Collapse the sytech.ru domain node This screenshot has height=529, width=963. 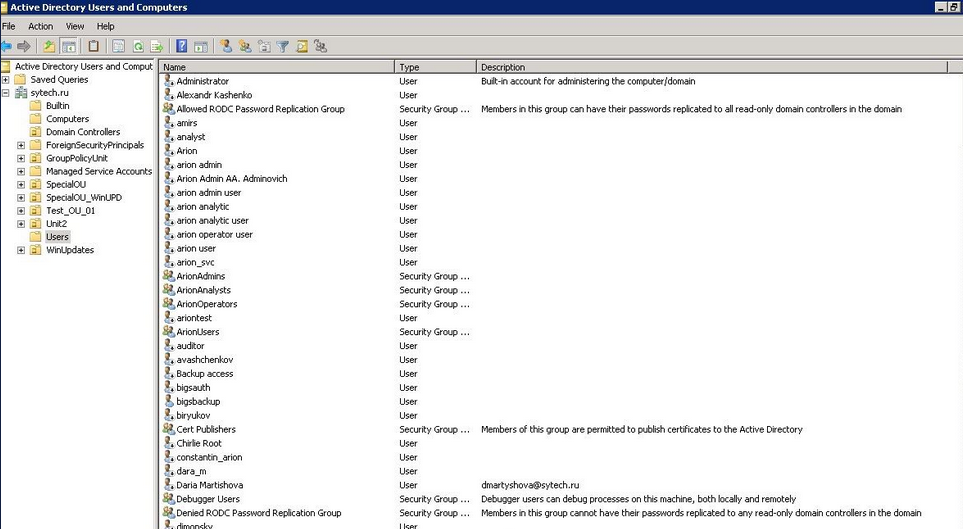point(6,93)
